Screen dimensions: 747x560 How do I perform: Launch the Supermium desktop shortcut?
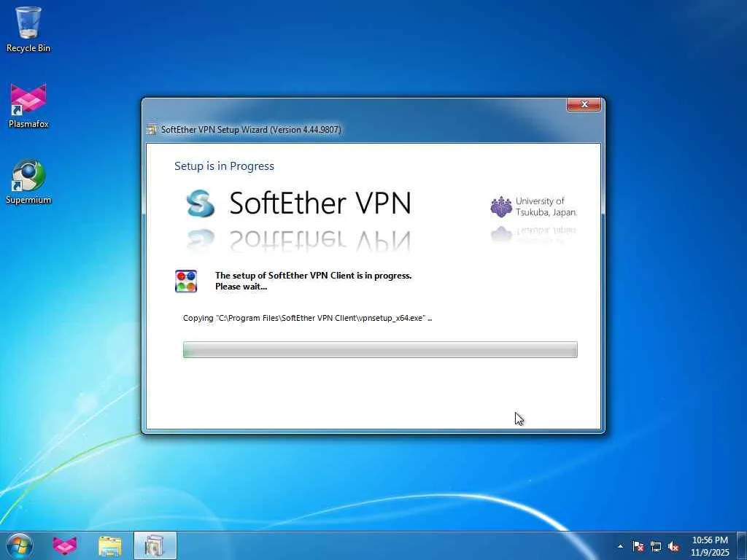(x=28, y=182)
